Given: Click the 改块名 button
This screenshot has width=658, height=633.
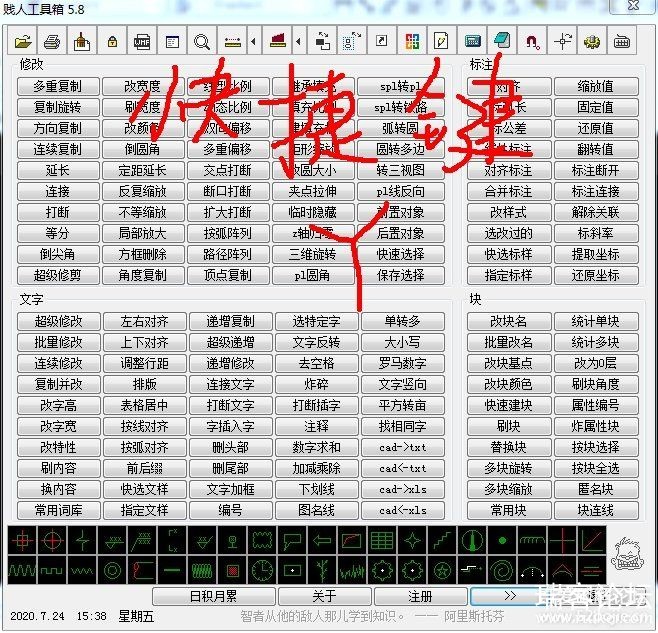Looking at the screenshot, I should click(x=509, y=322).
